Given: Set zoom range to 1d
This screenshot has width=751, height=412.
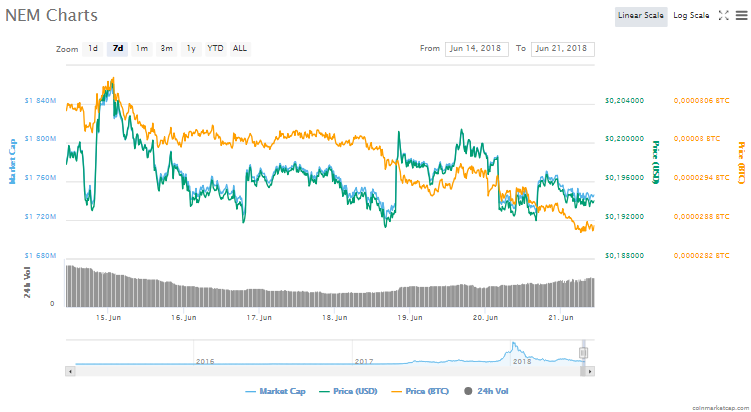Looking at the screenshot, I should 92,48.
